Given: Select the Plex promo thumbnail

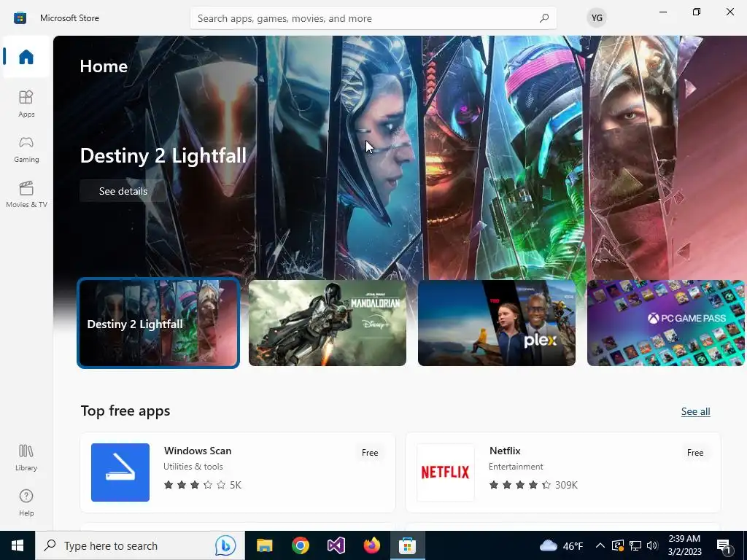Looking at the screenshot, I should pos(496,323).
